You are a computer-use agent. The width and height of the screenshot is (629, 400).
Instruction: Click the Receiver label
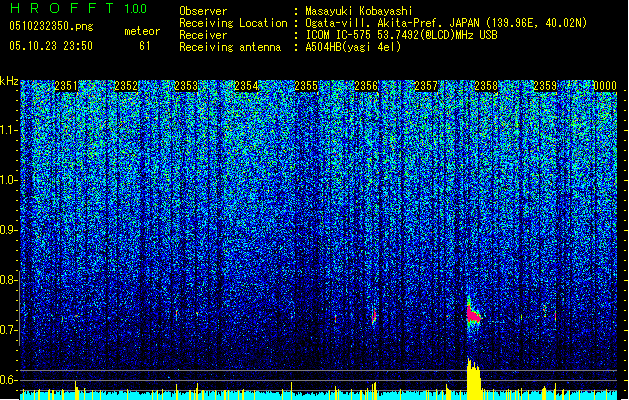(203, 35)
